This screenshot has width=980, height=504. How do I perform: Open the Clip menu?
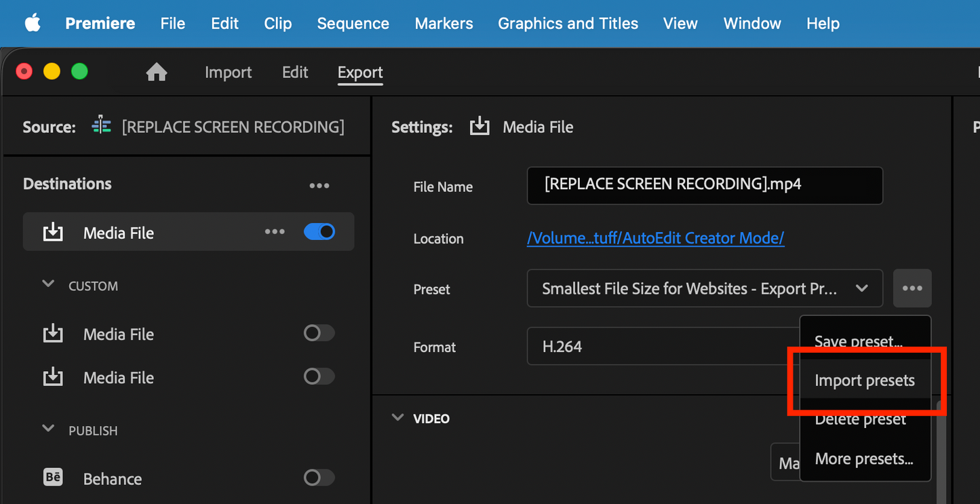click(x=278, y=23)
